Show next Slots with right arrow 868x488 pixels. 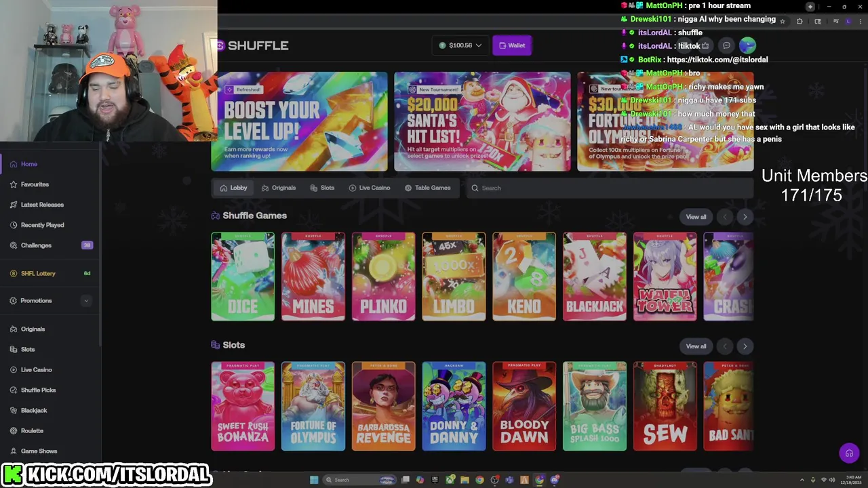(x=745, y=346)
